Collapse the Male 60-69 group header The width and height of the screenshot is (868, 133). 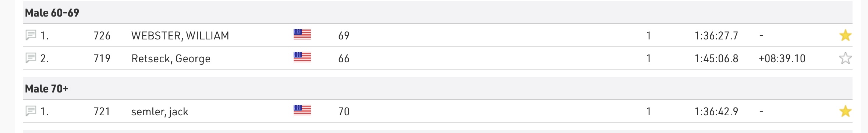pyautogui.click(x=438, y=13)
